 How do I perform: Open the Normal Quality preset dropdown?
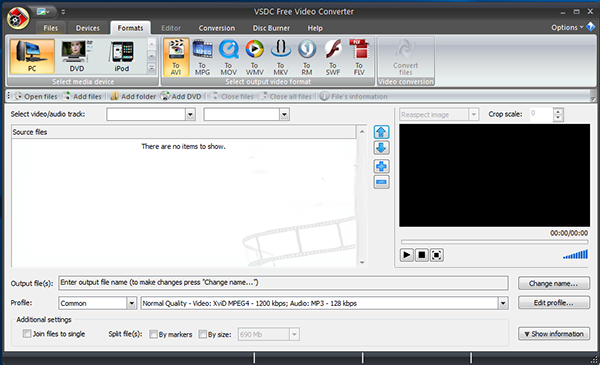tap(503, 303)
